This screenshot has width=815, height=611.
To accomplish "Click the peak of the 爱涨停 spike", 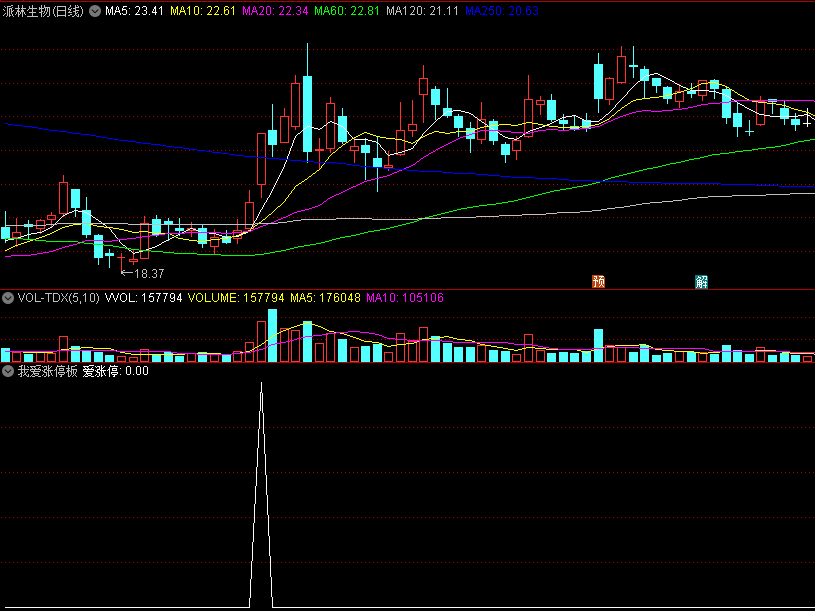I will [261, 384].
